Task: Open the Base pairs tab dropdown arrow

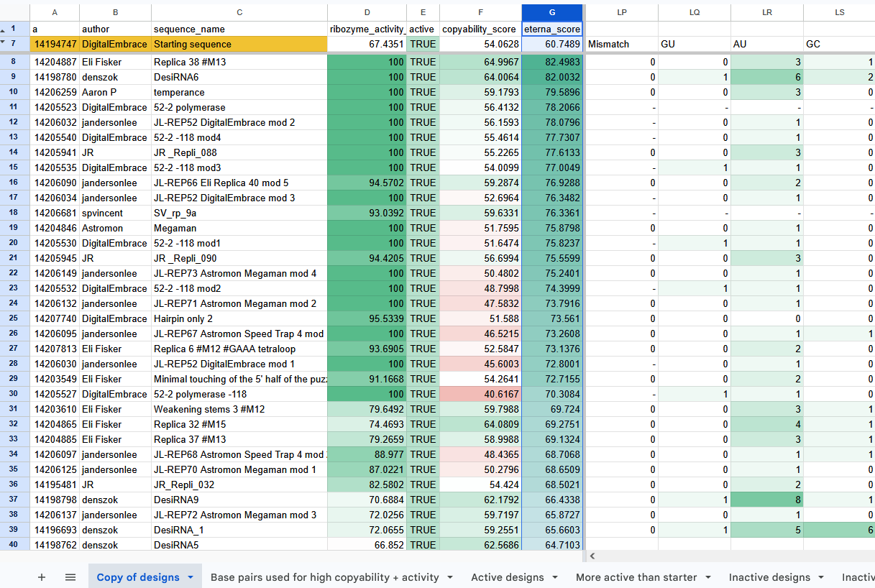Action: 450,577
